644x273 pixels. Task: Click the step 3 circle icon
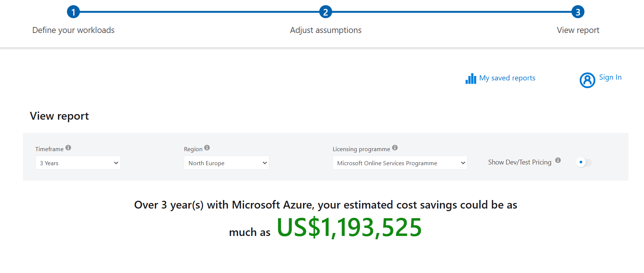[578, 12]
